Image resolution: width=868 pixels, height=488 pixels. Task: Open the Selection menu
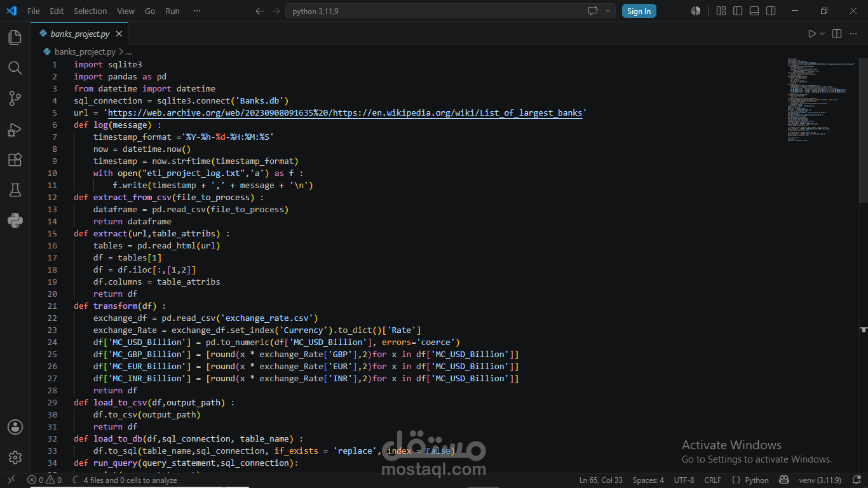(x=90, y=11)
